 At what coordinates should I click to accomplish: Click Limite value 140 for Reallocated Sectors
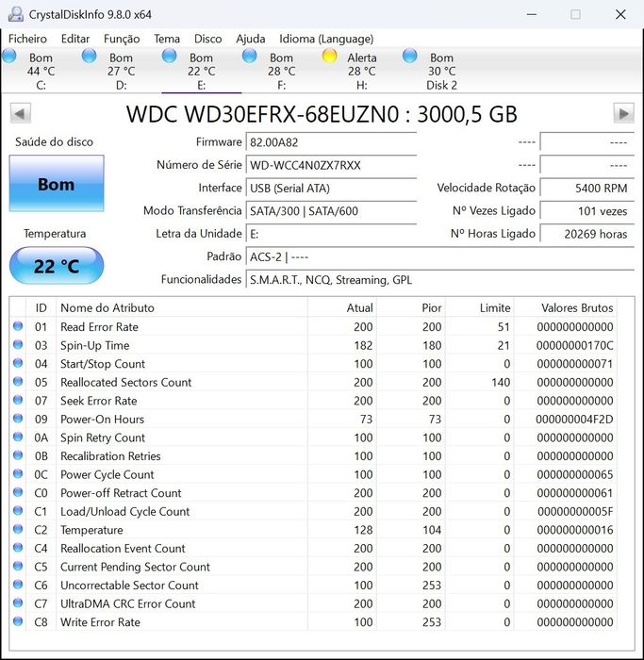(x=501, y=382)
